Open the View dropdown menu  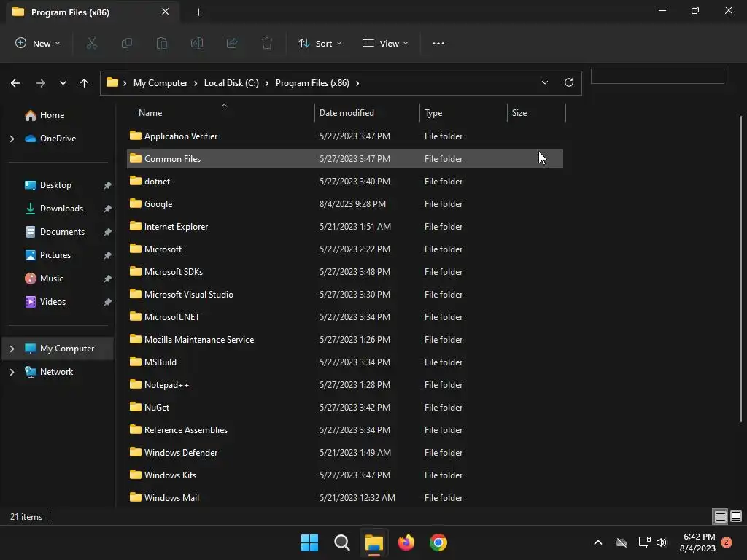click(x=385, y=43)
